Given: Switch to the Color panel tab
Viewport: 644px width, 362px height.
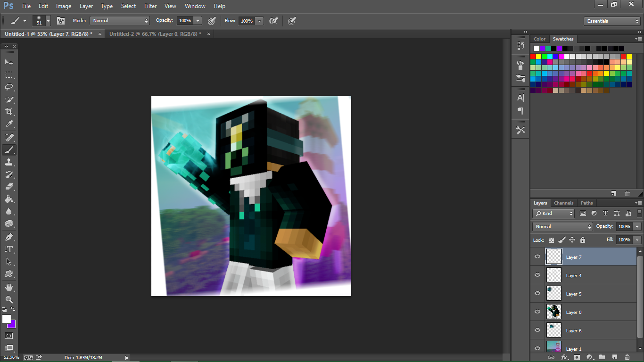Looking at the screenshot, I should point(539,39).
